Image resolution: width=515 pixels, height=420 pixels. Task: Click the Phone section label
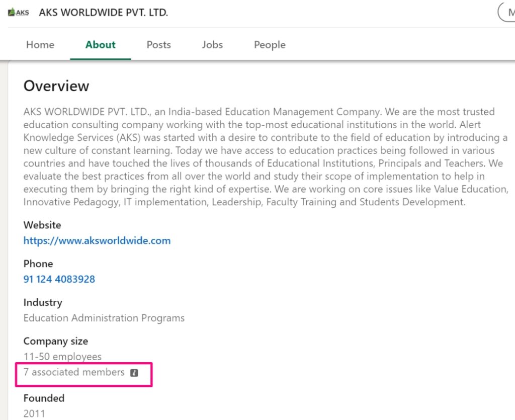(38, 264)
